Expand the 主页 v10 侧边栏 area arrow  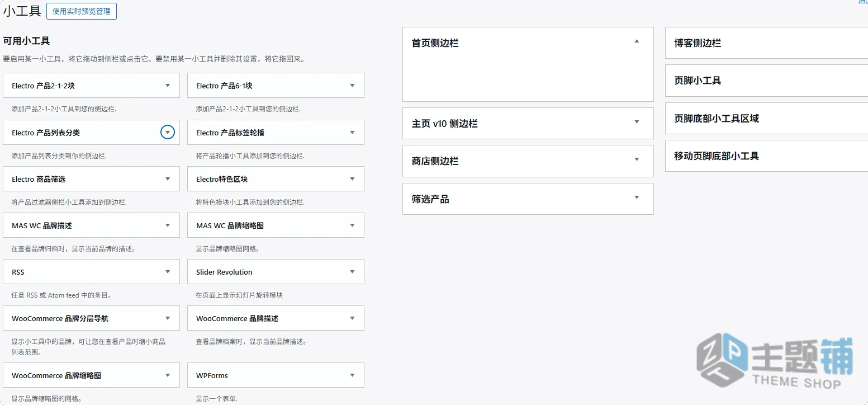[x=637, y=122]
